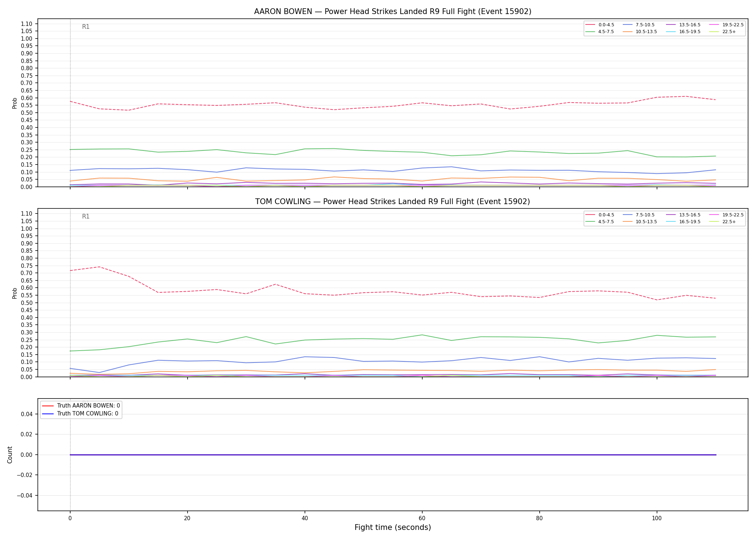The height and width of the screenshot is (540, 756).
Task: Click the x-axis tick label 60
Action: (422, 518)
